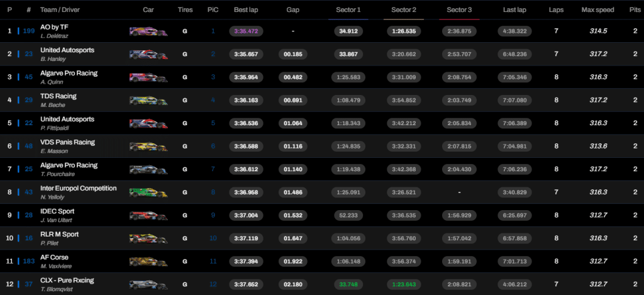Click the #22 United Autosports car image
Viewport: 644px width, 295px height.
pos(148,124)
